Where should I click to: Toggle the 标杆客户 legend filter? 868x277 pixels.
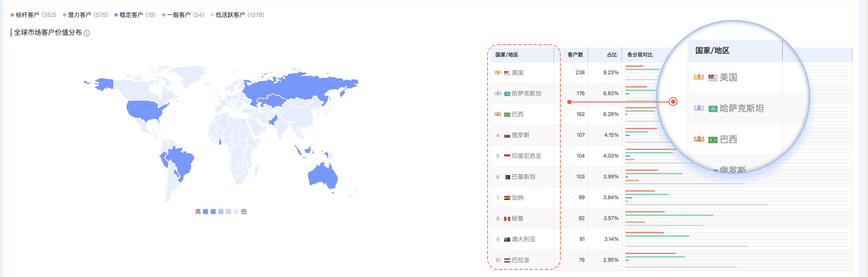tap(28, 14)
